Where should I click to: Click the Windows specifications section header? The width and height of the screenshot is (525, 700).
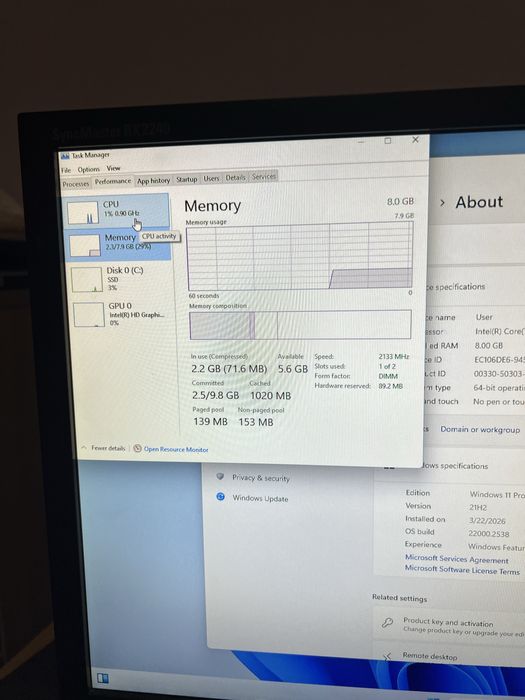pos(454,466)
